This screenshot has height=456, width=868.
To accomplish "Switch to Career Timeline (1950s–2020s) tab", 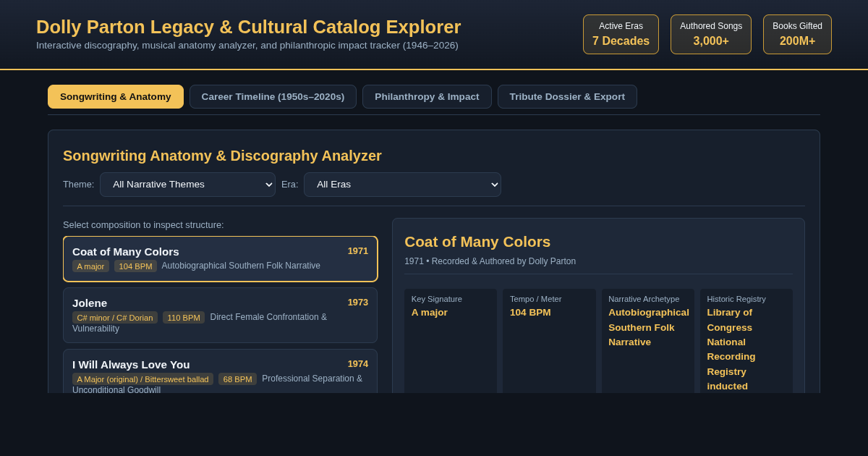I will 273,96.
